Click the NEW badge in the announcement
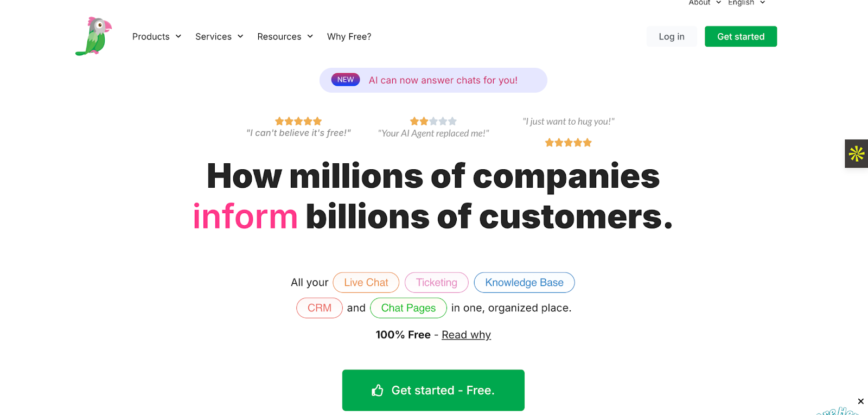 coord(346,80)
